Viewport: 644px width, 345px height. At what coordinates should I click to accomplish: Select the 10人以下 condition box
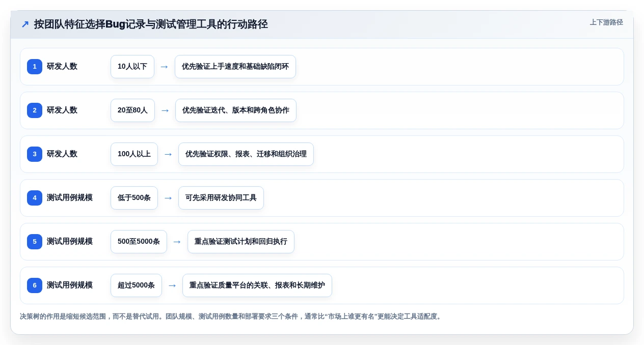click(x=132, y=67)
